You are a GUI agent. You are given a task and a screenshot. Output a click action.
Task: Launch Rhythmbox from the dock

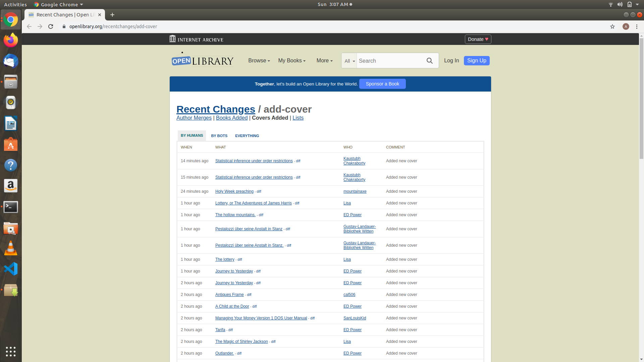[11, 103]
